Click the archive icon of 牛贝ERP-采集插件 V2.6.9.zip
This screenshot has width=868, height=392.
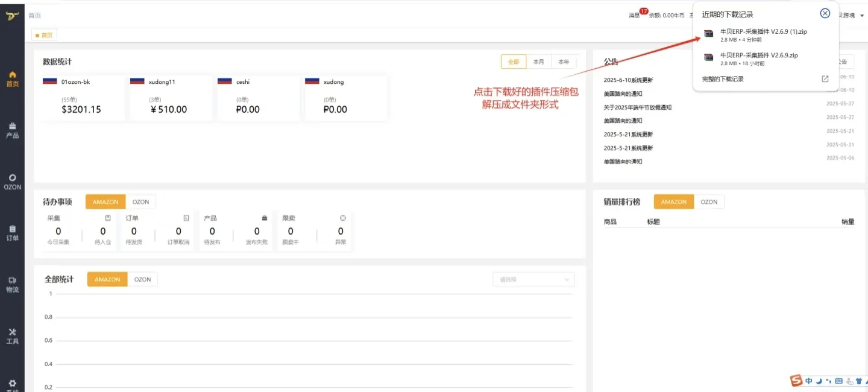[x=709, y=57]
